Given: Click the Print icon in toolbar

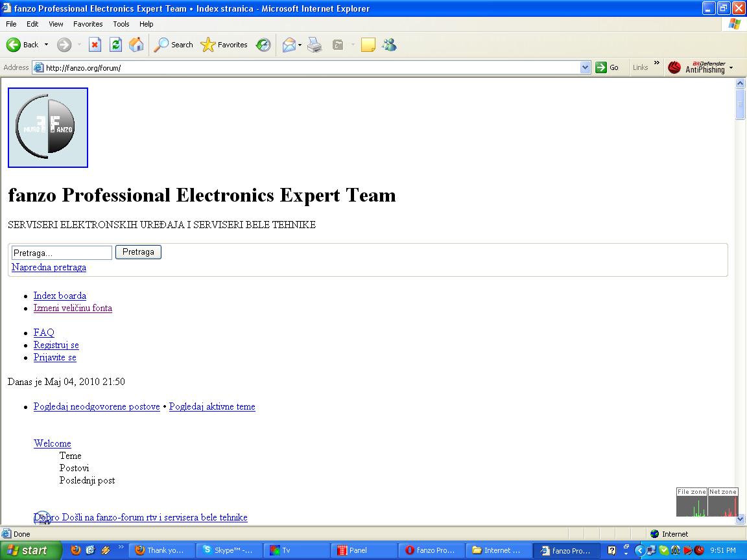Looking at the screenshot, I should click(x=314, y=45).
